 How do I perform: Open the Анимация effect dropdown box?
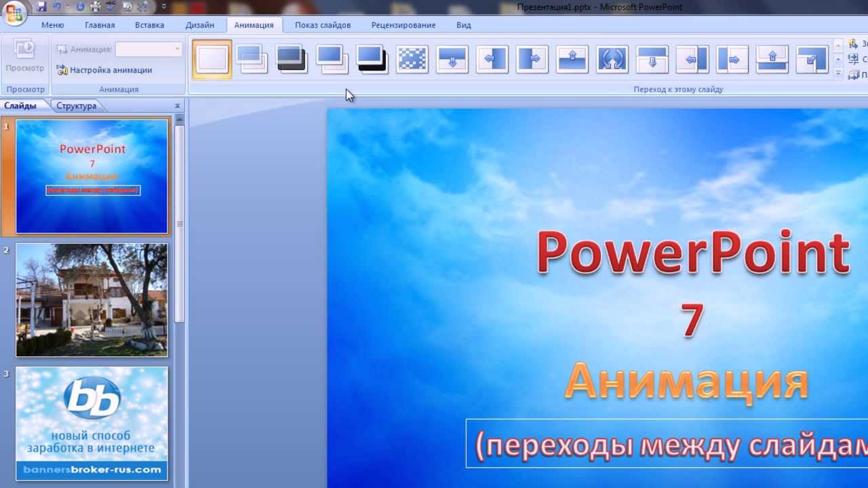pos(149,49)
